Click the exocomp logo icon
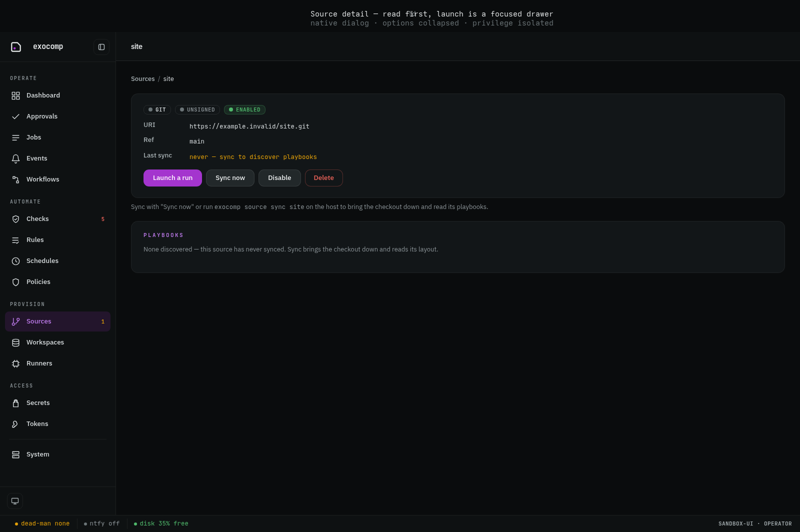This screenshot has width=800, height=532. coord(16,47)
